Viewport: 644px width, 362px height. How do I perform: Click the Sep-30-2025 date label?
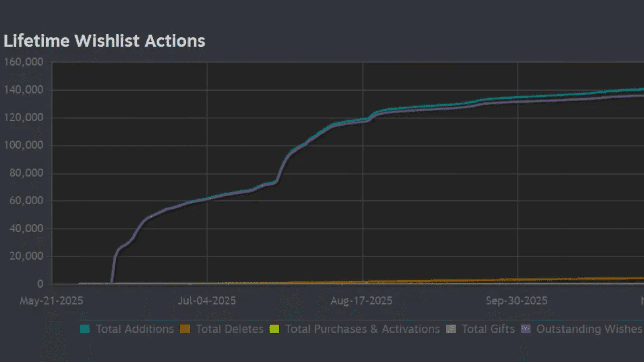pyautogui.click(x=517, y=301)
